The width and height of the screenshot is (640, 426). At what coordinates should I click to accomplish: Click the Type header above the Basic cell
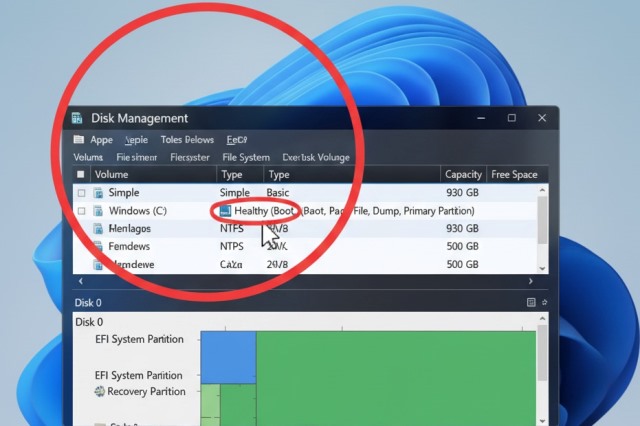pos(279,175)
